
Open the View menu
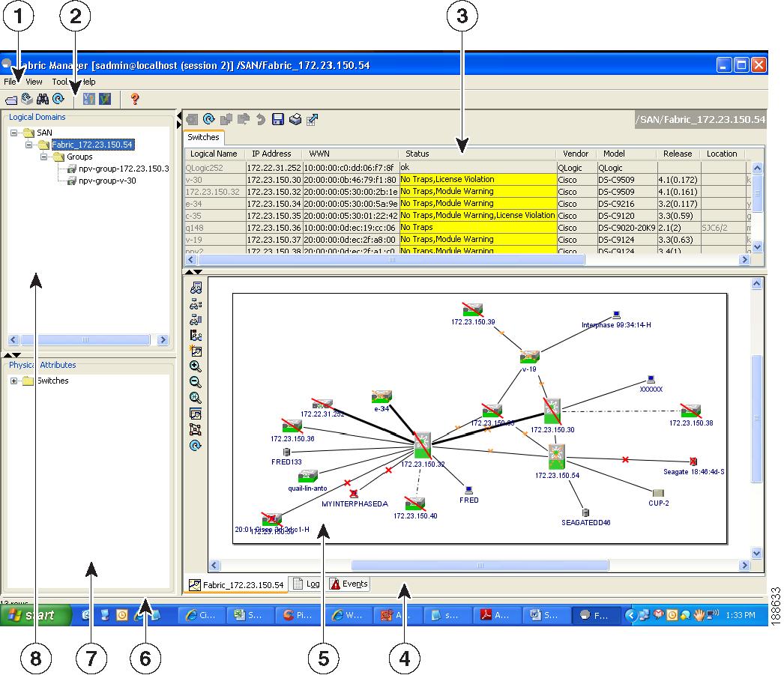pyautogui.click(x=34, y=82)
